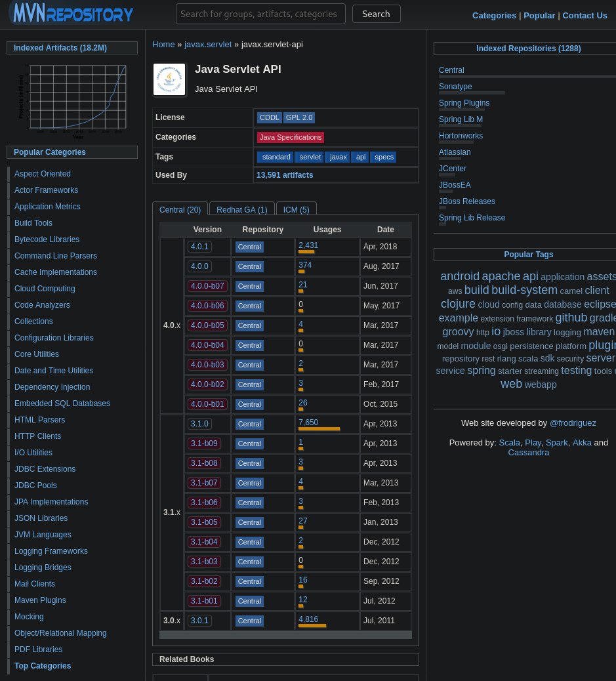Image resolution: width=616 pixels, height=681 pixels.
Task: Open the Java Specifications category badge
Action: (290, 137)
